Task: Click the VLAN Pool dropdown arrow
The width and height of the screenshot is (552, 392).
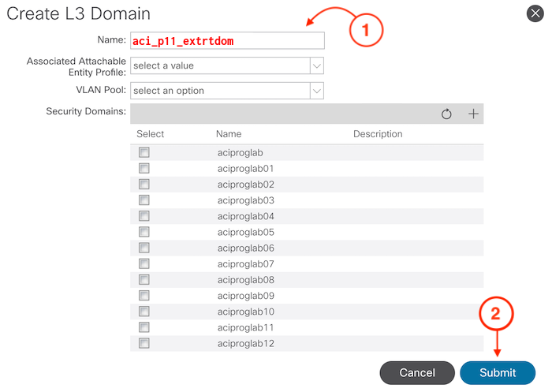Action: pyautogui.click(x=316, y=91)
